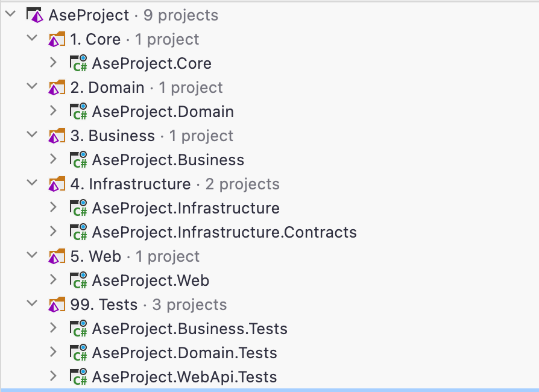Click the C# icon beside AseProject.WebApi.Tests
The image size is (539, 392).
tap(76, 376)
